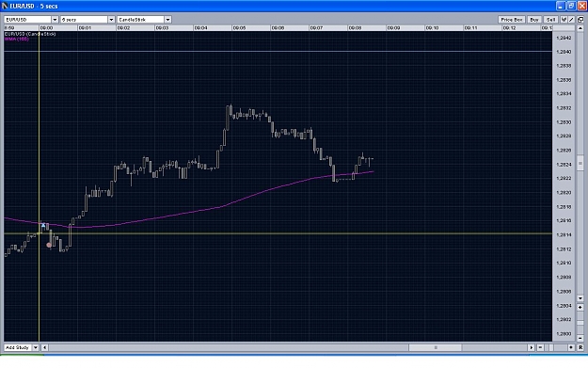Image resolution: width=588 pixels, height=368 pixels.
Task: Click the detach window icon in toolbar
Action: coord(580,20)
